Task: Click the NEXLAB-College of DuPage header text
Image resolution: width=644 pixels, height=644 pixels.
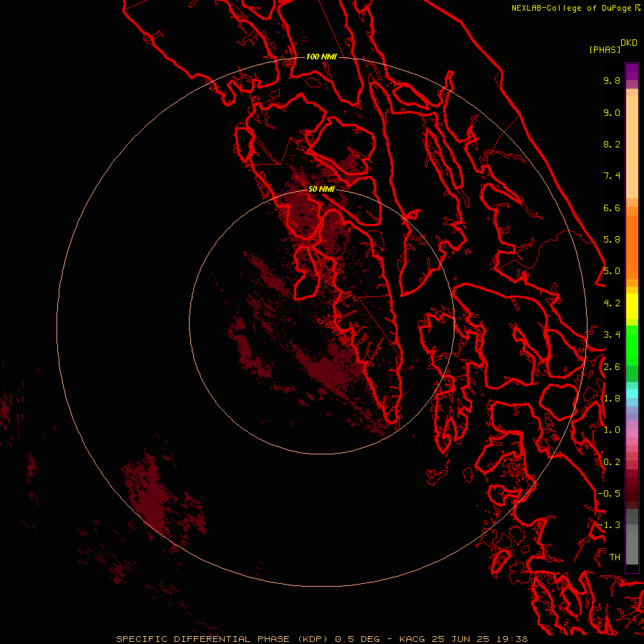Action: pyautogui.click(x=575, y=8)
